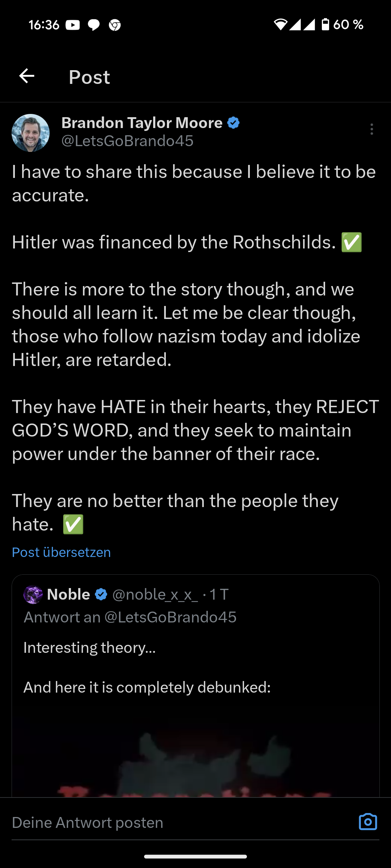Image resolution: width=391 pixels, height=868 pixels.
Task: Tap the Chrome notification icon
Action: (115, 25)
